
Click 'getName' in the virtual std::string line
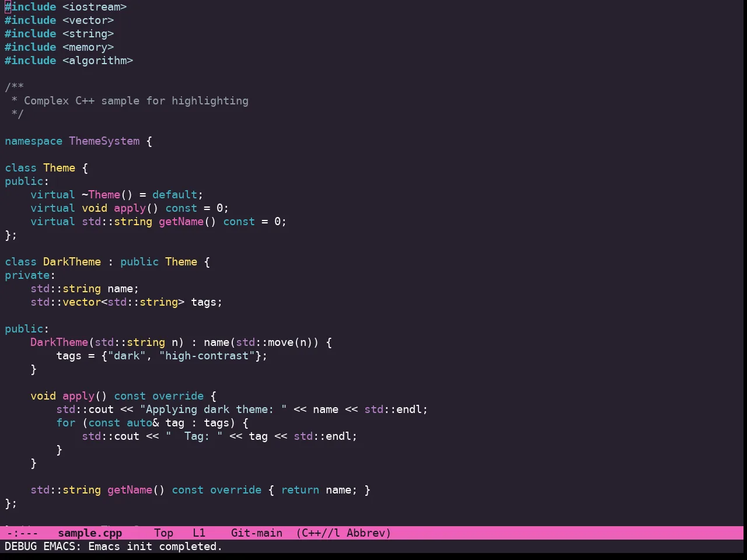pyautogui.click(x=181, y=222)
